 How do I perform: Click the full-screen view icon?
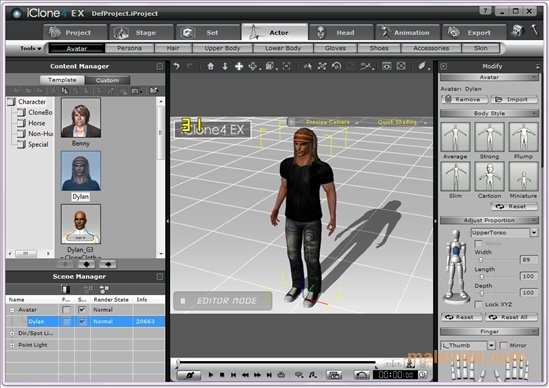(x=401, y=66)
